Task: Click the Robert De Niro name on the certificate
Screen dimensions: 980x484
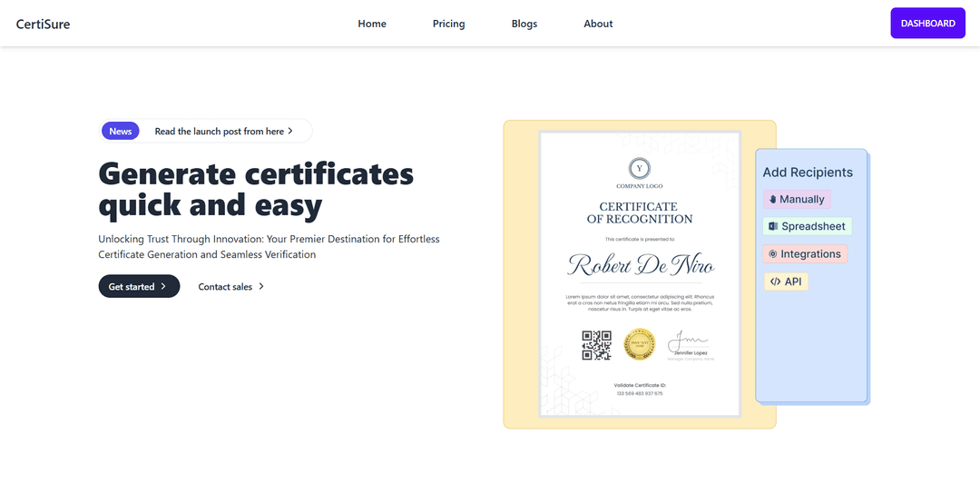Action: (640, 265)
